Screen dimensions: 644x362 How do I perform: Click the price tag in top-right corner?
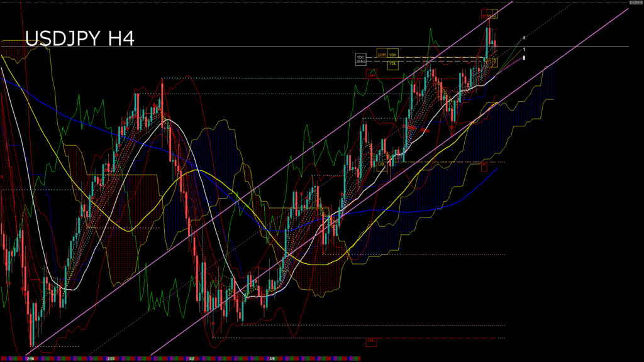(x=635, y=3)
